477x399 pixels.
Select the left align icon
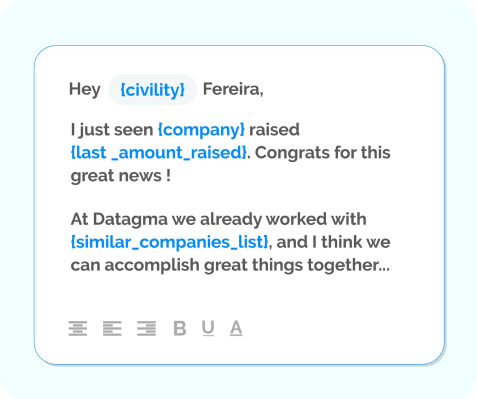112,328
